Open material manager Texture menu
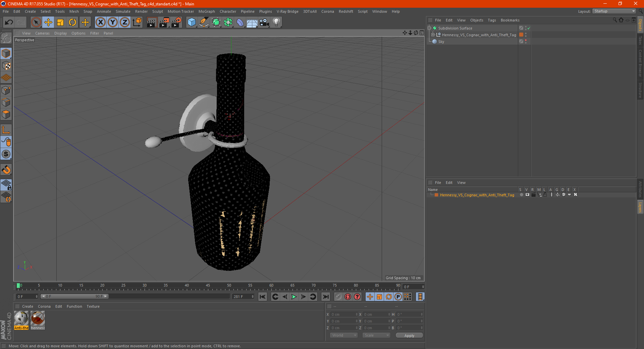The height and width of the screenshot is (349, 644). pyautogui.click(x=93, y=306)
